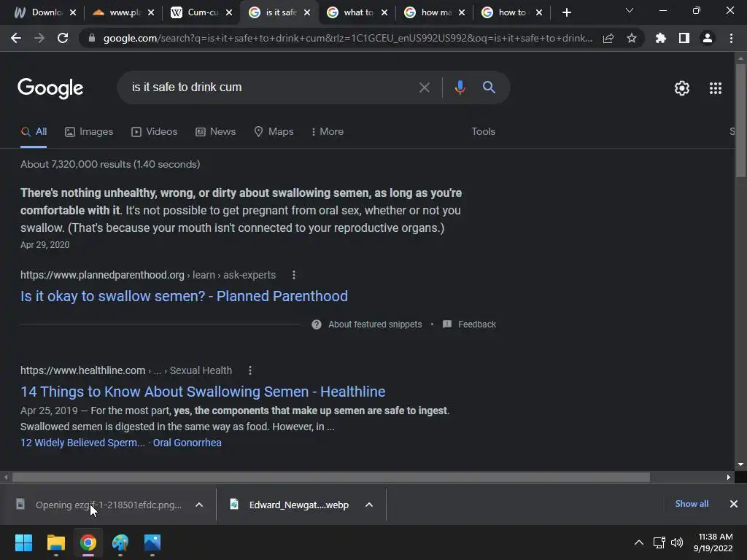
Task: Toggle the Chrome side panel icon
Action: pos(684,38)
